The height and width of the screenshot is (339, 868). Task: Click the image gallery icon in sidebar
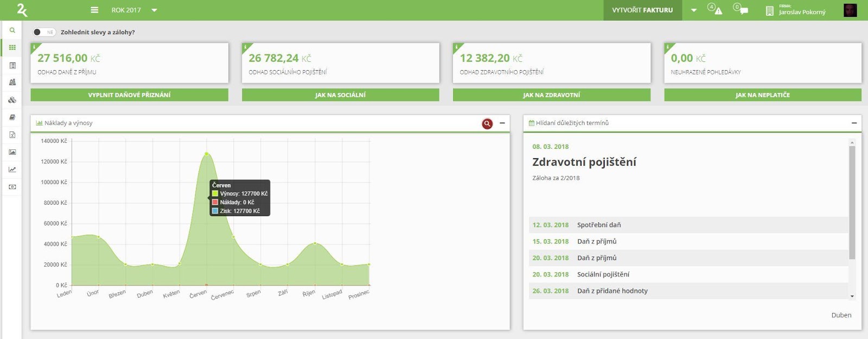(12, 152)
